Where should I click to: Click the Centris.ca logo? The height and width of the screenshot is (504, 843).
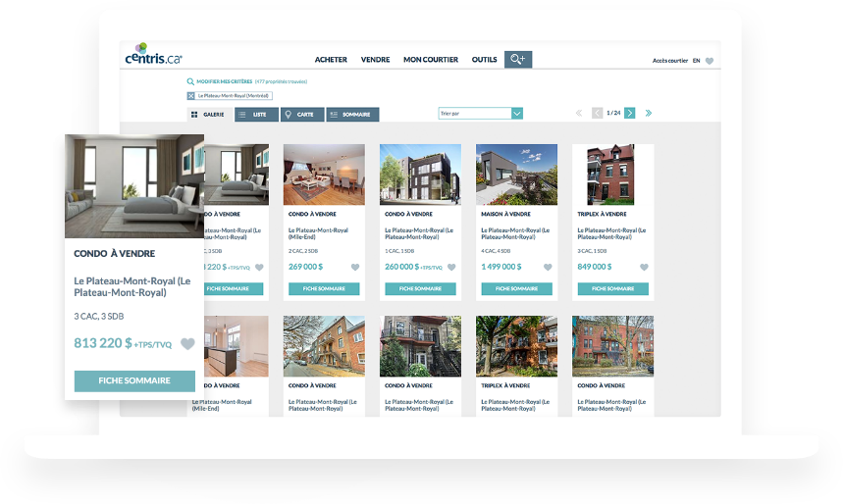[153, 59]
